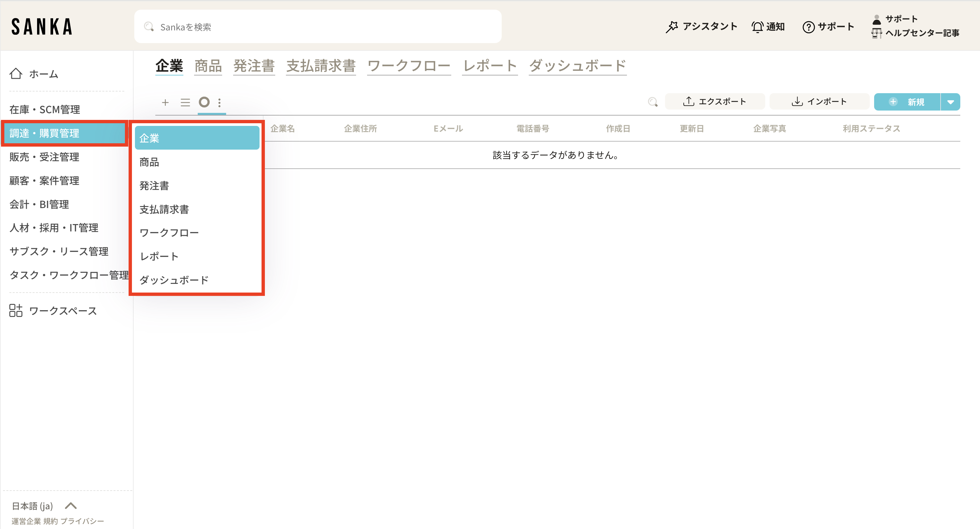Switch to the 支払請求書 tab
The height and width of the screenshot is (529, 980).
click(x=321, y=66)
